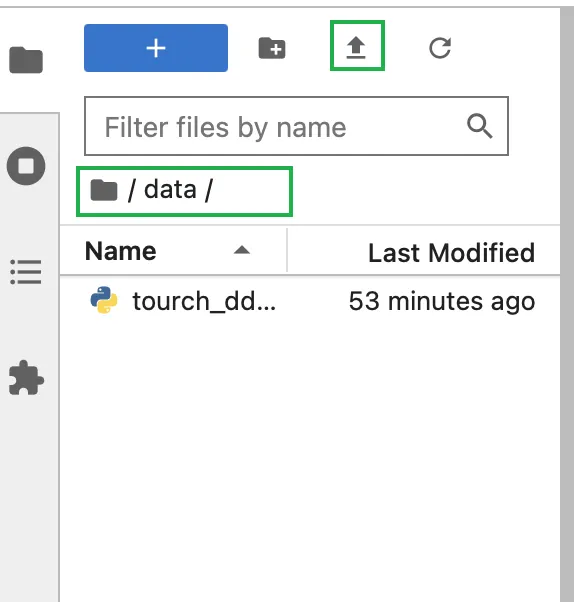
Task: Go to root via breadcrumb folder icon
Action: click(104, 190)
